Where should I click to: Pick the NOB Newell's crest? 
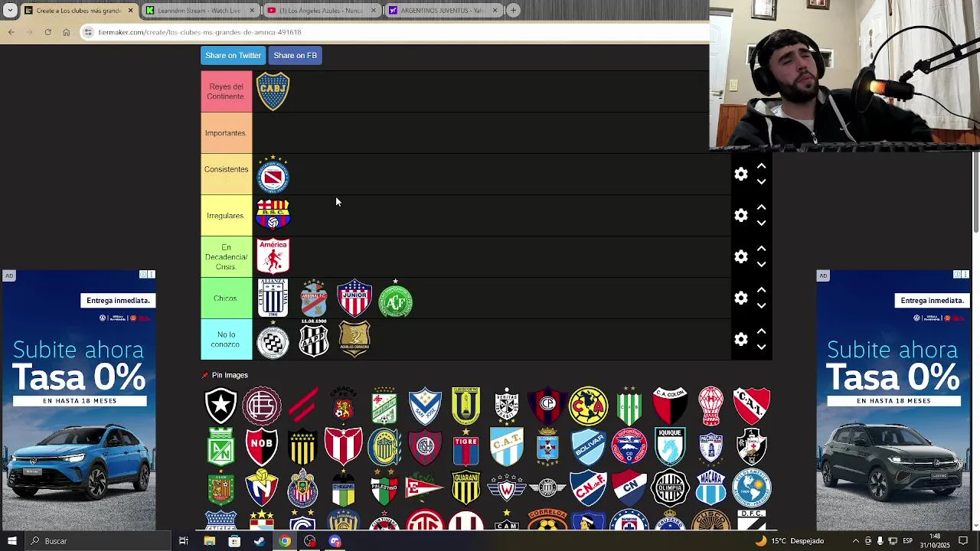(262, 447)
